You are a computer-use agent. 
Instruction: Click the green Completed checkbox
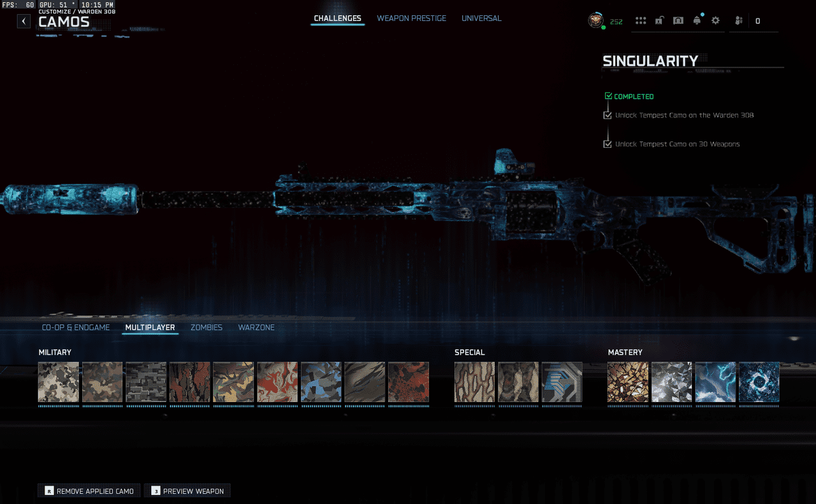tap(608, 96)
